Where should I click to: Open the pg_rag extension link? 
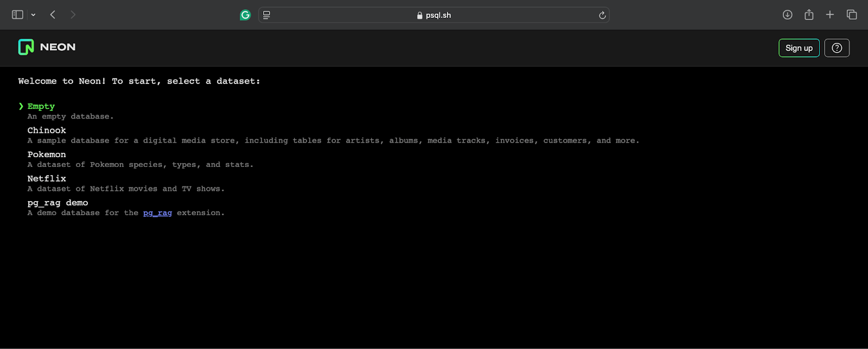pos(157,213)
